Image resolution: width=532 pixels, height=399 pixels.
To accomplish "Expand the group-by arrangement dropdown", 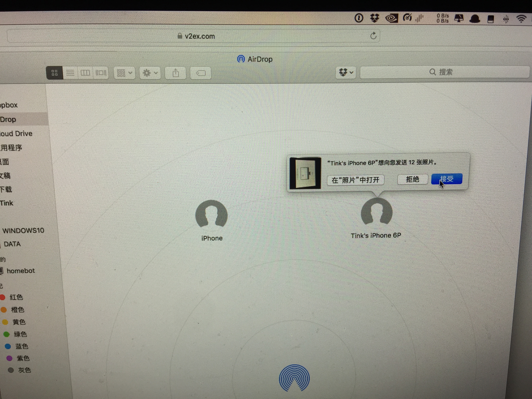I will (124, 73).
